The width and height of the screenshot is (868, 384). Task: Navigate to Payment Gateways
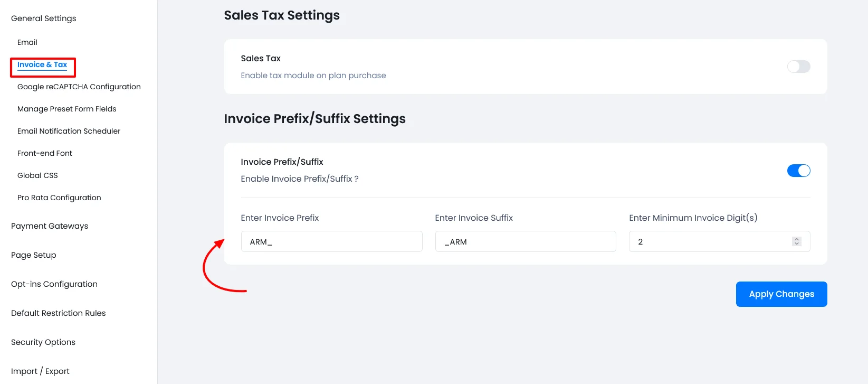(50, 226)
